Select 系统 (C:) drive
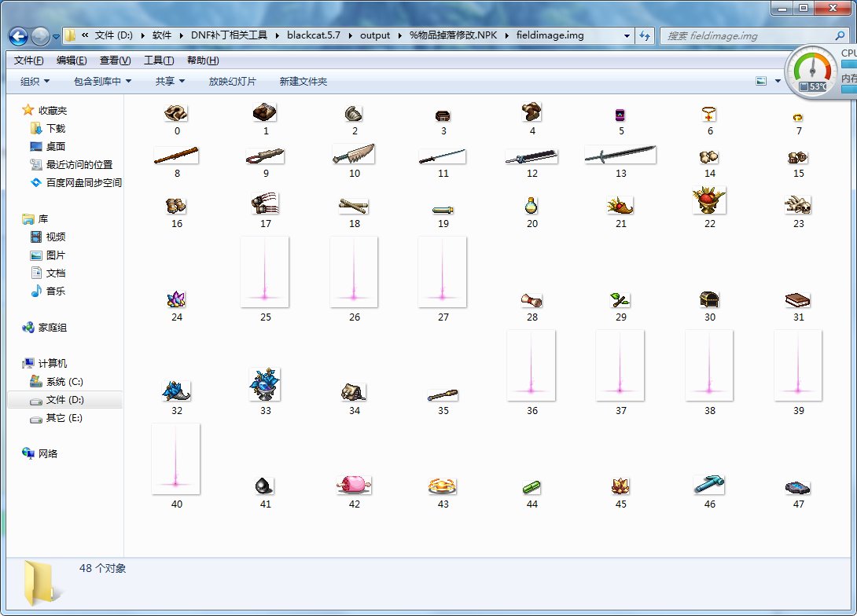 tap(57, 381)
